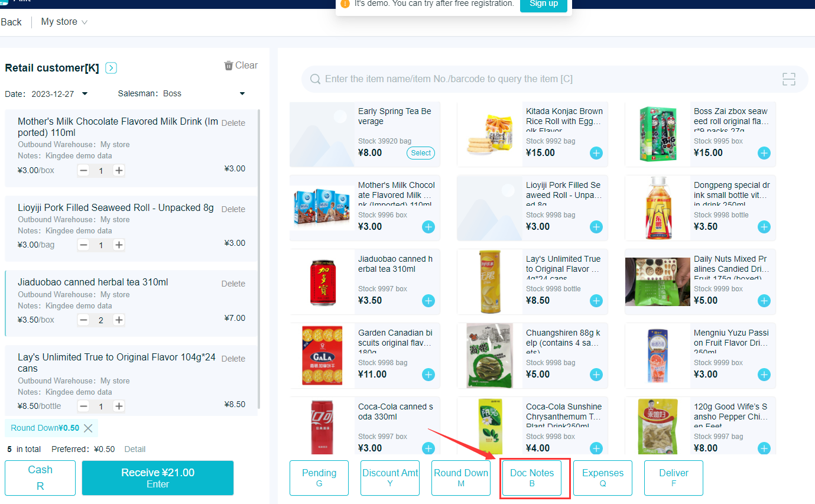Click barcode scan icon in search bar
Image resolution: width=815 pixels, height=504 pixels.
(788, 79)
